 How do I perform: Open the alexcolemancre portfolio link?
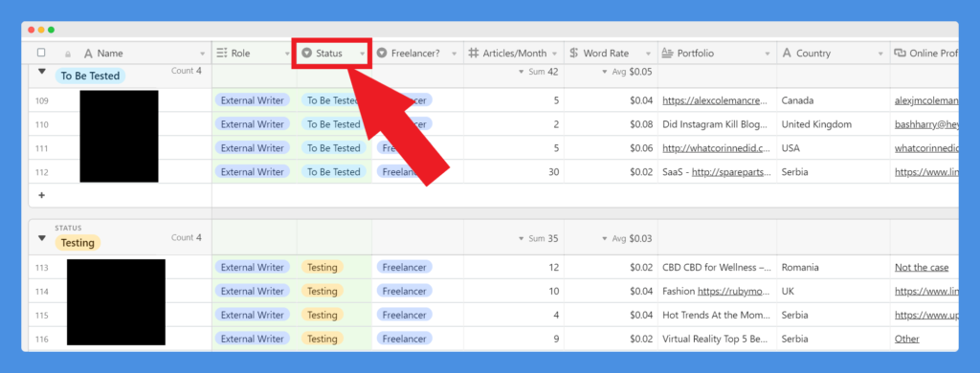coord(715,100)
